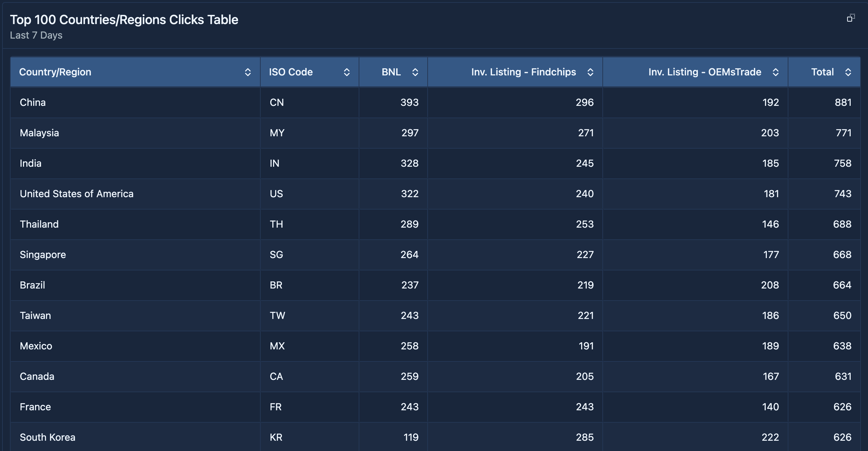Click Brazil's Total value 664
868x451 pixels.
[x=842, y=285]
